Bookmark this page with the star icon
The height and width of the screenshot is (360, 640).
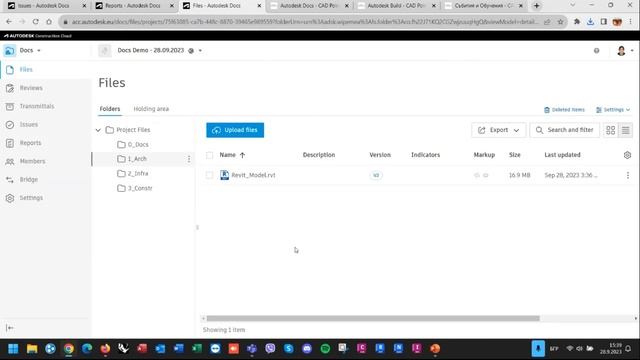(x=560, y=22)
